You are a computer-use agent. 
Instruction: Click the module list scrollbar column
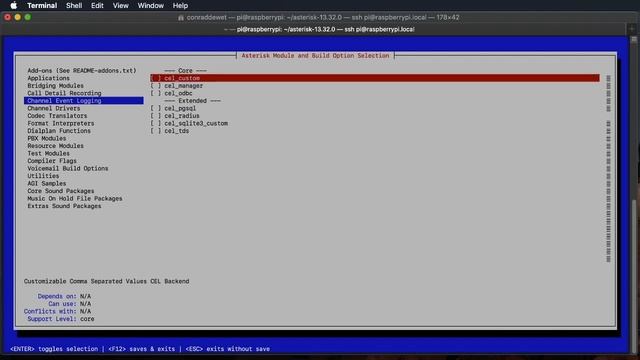(608, 168)
